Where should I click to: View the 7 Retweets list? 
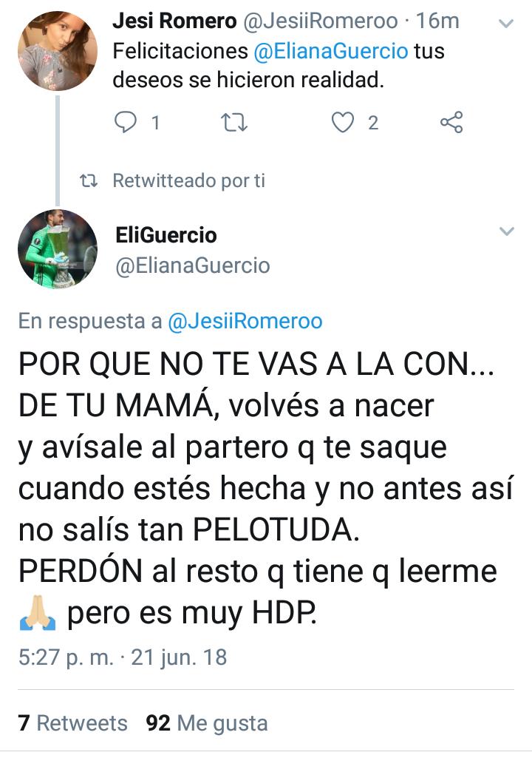[73, 723]
